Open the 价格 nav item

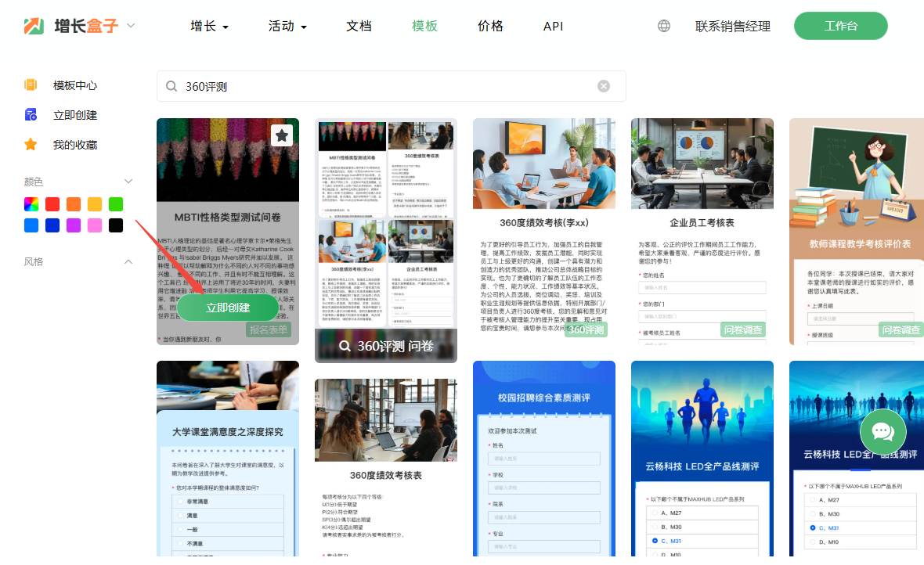tap(490, 26)
